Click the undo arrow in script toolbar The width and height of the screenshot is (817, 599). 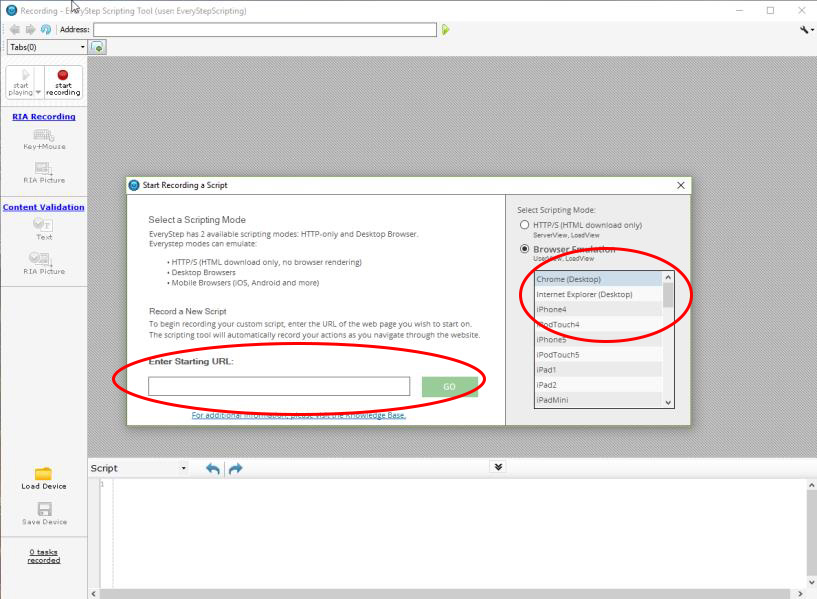[x=213, y=469]
